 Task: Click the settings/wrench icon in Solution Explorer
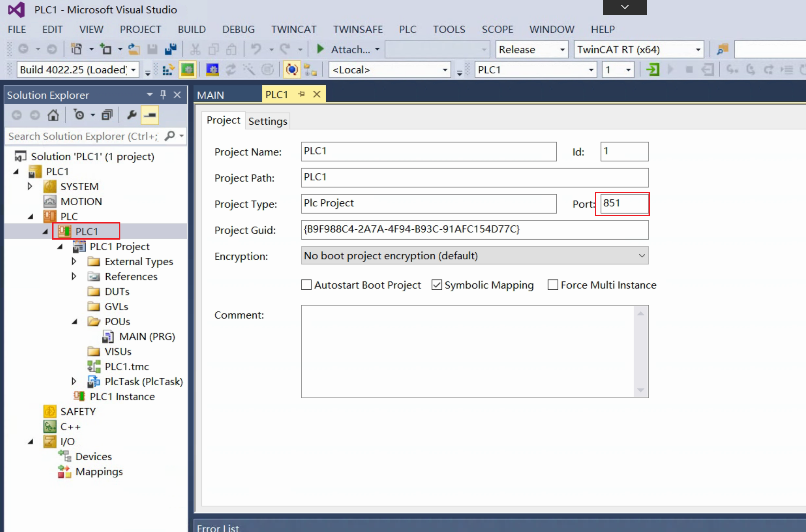coord(131,114)
